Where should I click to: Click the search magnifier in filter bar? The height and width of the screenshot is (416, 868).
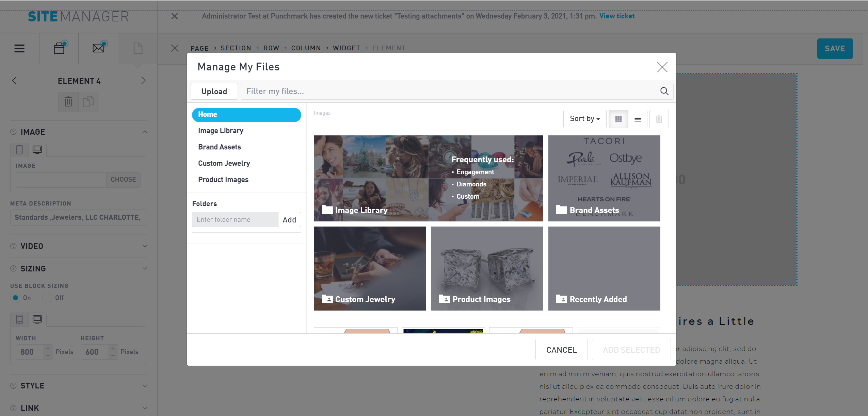pos(664,91)
